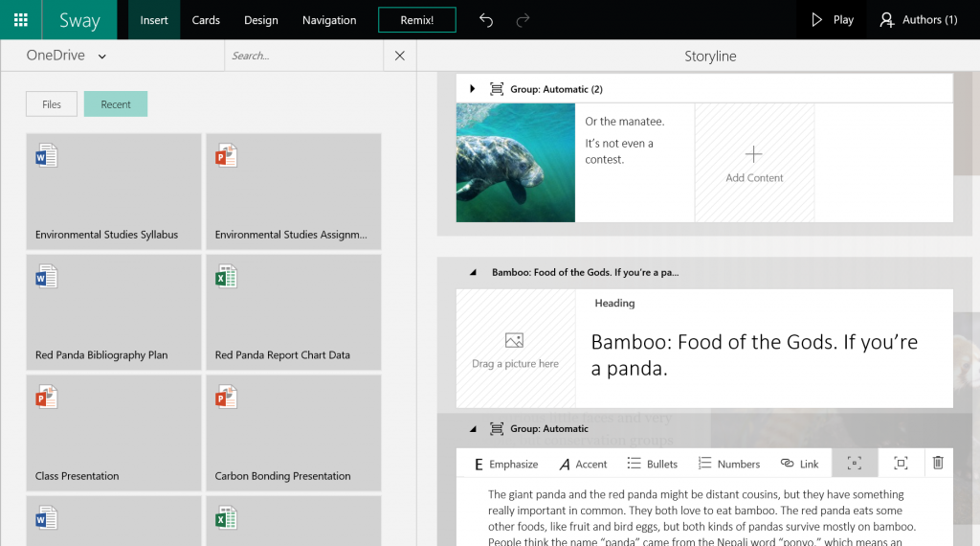
Task: Open the app launcher waffle icon
Action: (x=20, y=19)
